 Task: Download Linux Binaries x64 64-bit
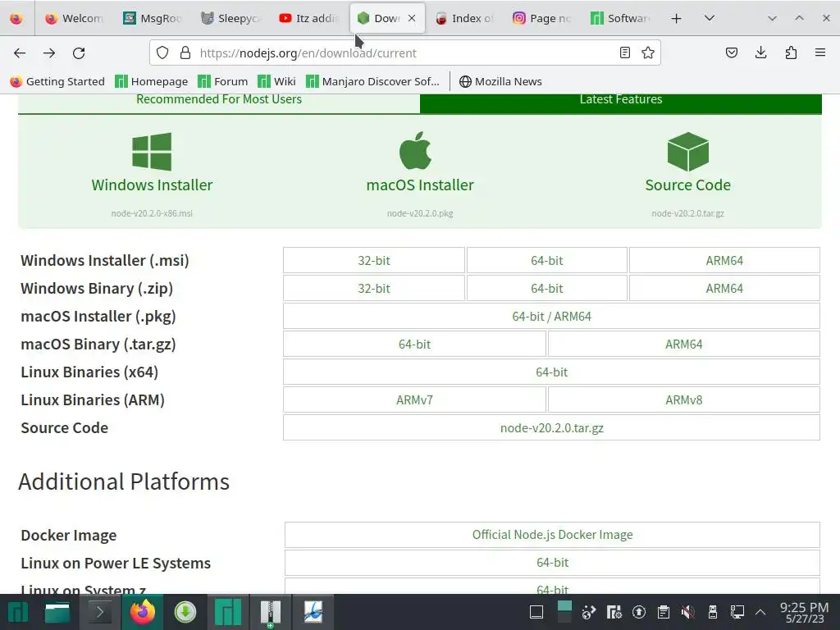(551, 372)
